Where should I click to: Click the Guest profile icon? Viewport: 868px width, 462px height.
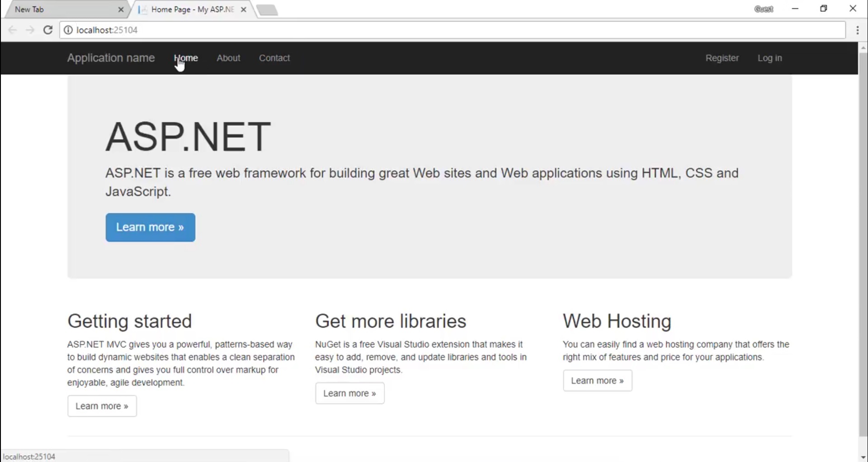click(x=765, y=9)
